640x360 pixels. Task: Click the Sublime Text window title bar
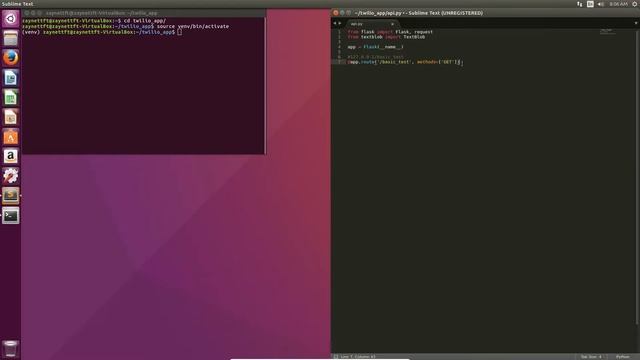pos(485,13)
